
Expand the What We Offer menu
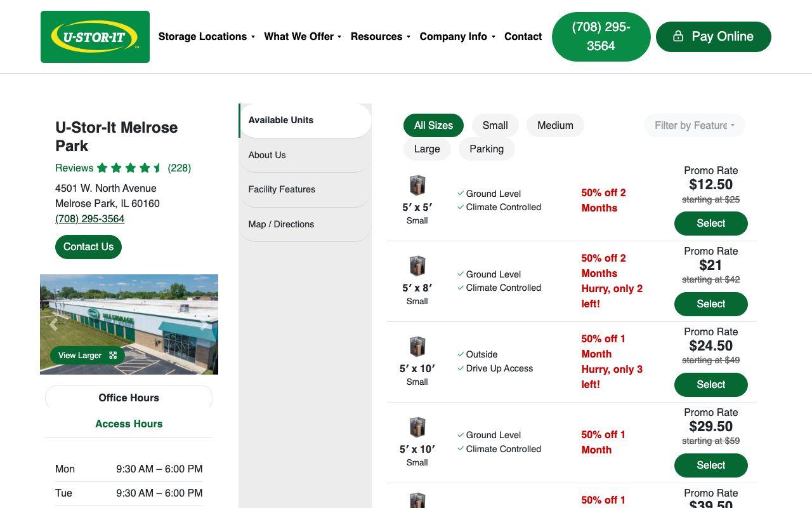(x=303, y=36)
